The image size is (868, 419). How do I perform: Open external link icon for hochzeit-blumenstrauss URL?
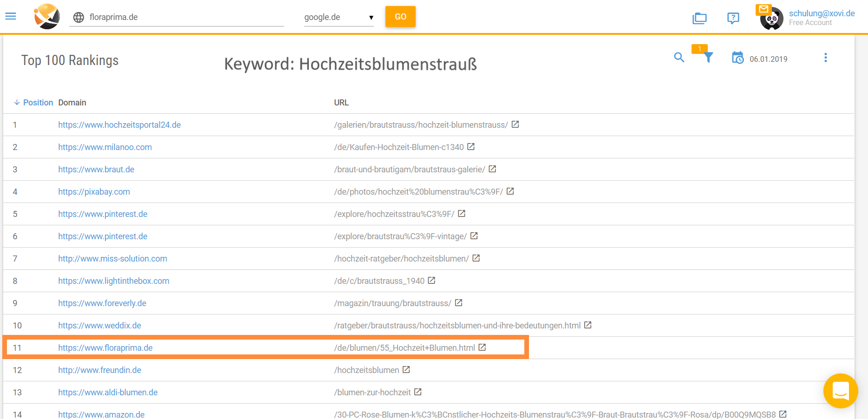[515, 124]
